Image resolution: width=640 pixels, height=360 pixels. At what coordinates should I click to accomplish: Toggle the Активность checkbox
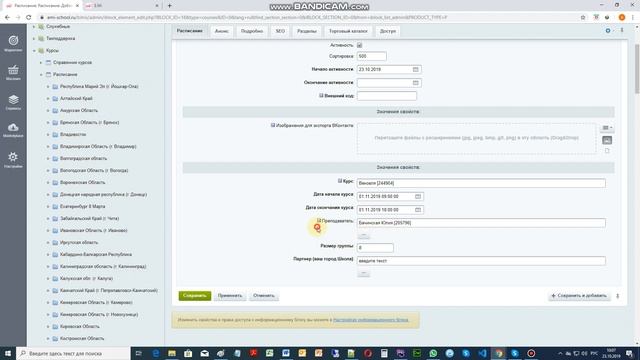pos(359,45)
